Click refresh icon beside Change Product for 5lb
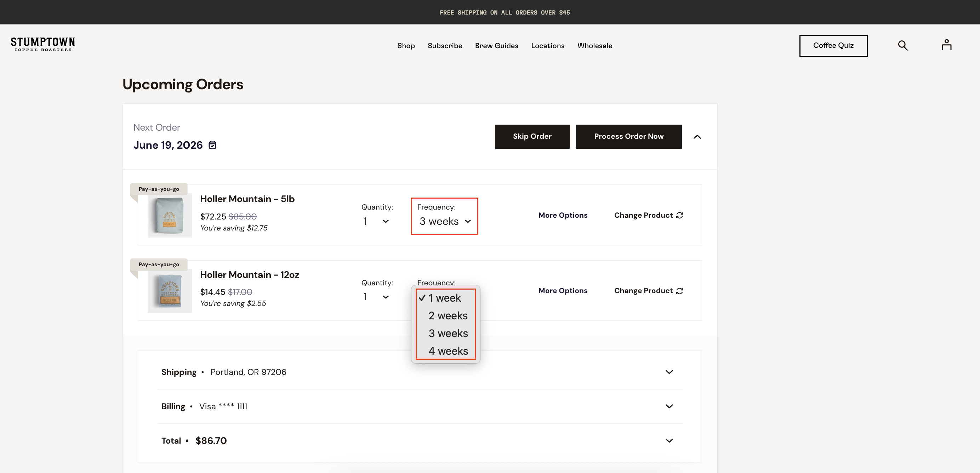 (x=680, y=215)
